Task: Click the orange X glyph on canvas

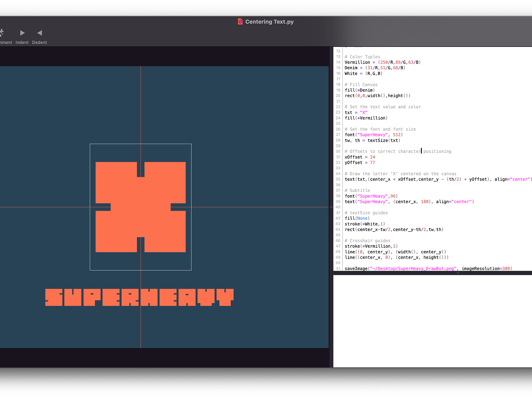Action: coord(141,207)
